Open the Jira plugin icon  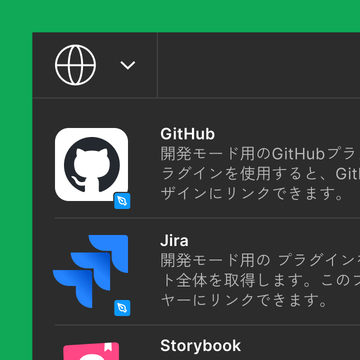91,271
